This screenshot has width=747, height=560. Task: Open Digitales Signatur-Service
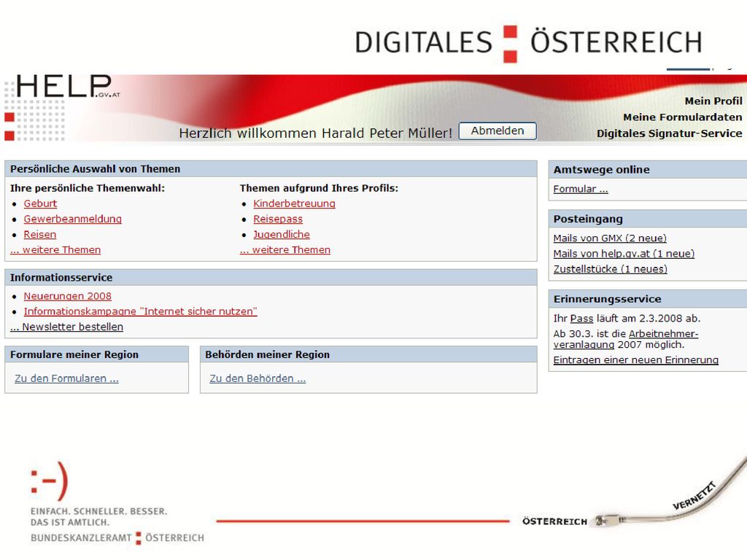tap(669, 133)
